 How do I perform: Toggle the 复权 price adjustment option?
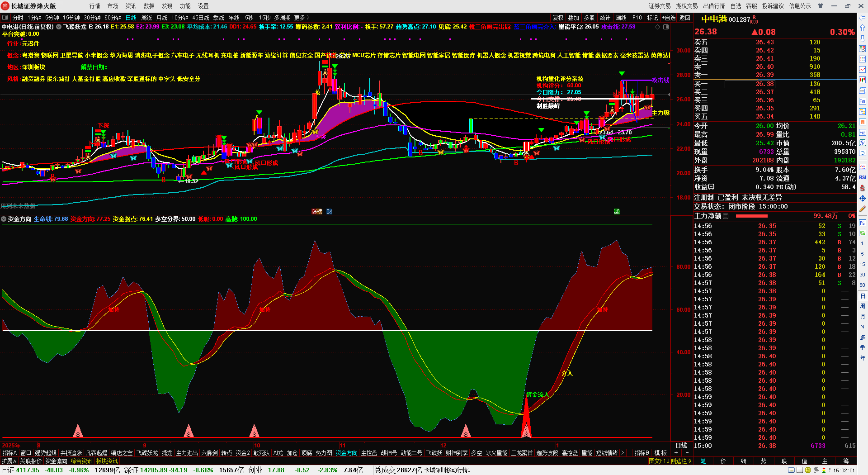click(558, 18)
